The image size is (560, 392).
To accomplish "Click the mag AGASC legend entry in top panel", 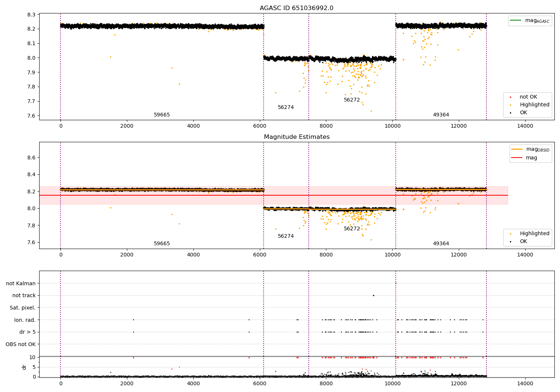I will tap(537, 21).
